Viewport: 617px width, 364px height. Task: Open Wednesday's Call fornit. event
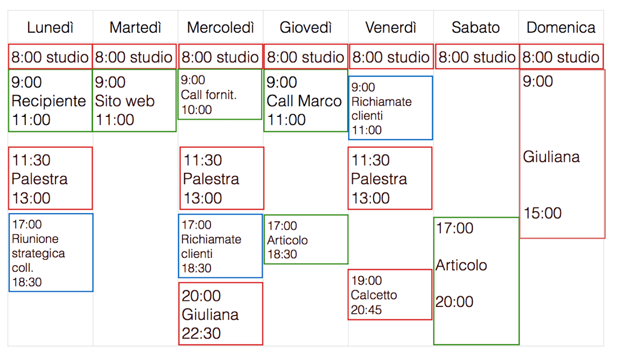click(x=220, y=94)
